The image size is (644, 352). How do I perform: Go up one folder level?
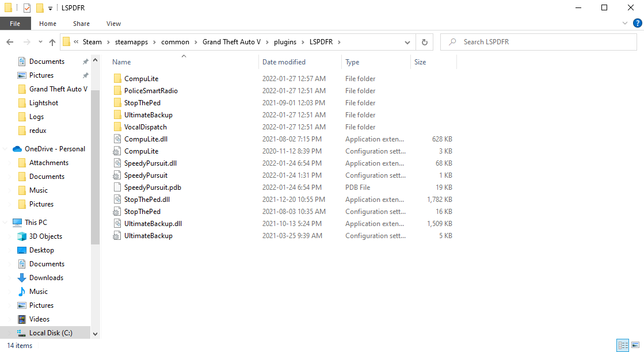point(52,42)
